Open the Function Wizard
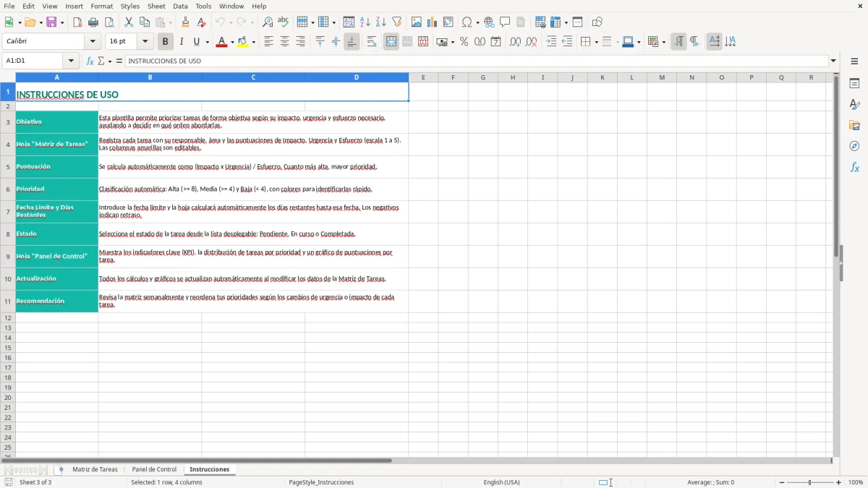 pos(90,61)
